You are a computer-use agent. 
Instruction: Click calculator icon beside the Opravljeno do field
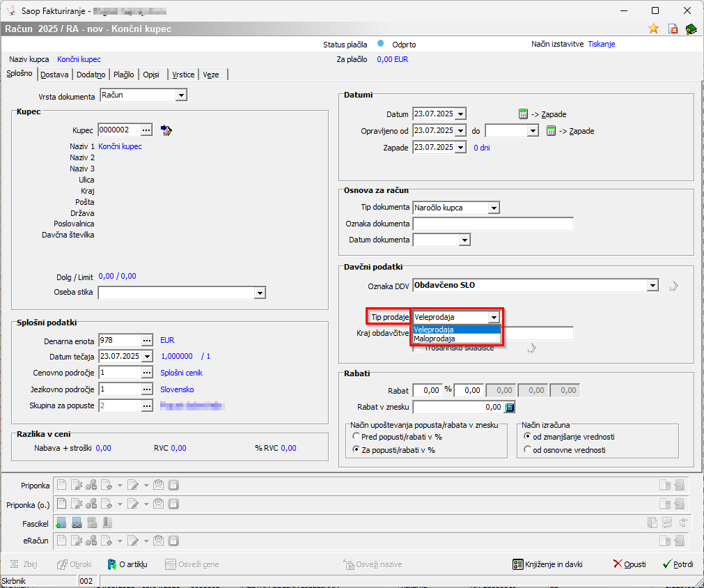pos(551,131)
